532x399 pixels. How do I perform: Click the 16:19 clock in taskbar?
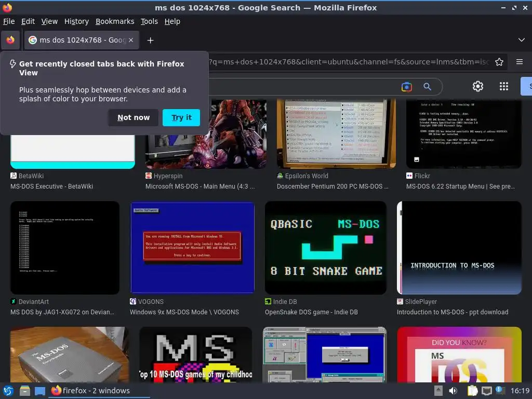click(520, 391)
